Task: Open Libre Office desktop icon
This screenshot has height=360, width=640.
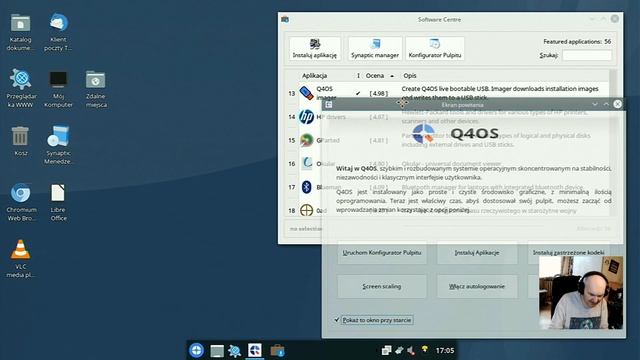Action: [58, 202]
